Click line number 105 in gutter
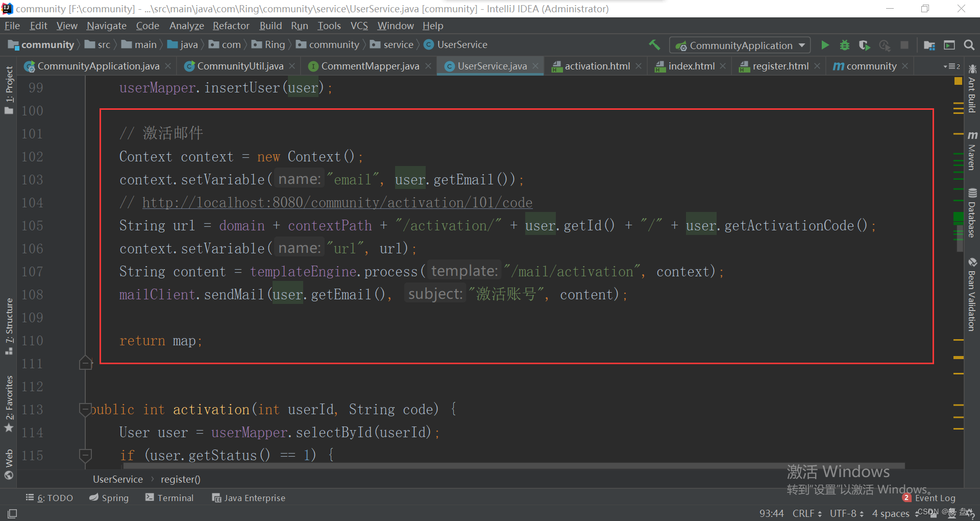 32,226
